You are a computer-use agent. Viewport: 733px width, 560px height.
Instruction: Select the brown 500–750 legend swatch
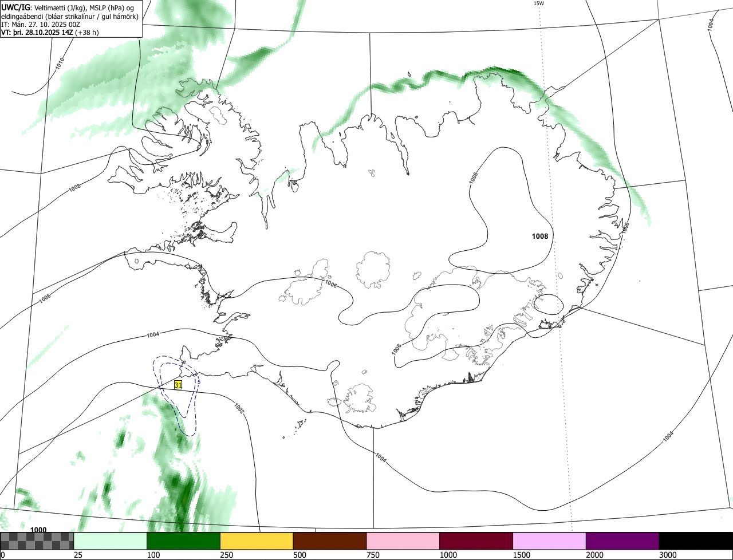pos(330,541)
